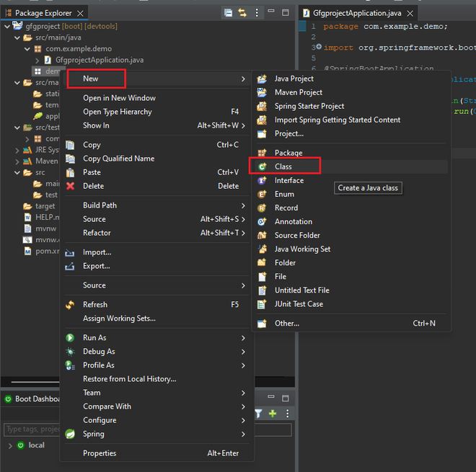Click Spring Starter Project icon
The width and height of the screenshot is (476, 472).
262,107
